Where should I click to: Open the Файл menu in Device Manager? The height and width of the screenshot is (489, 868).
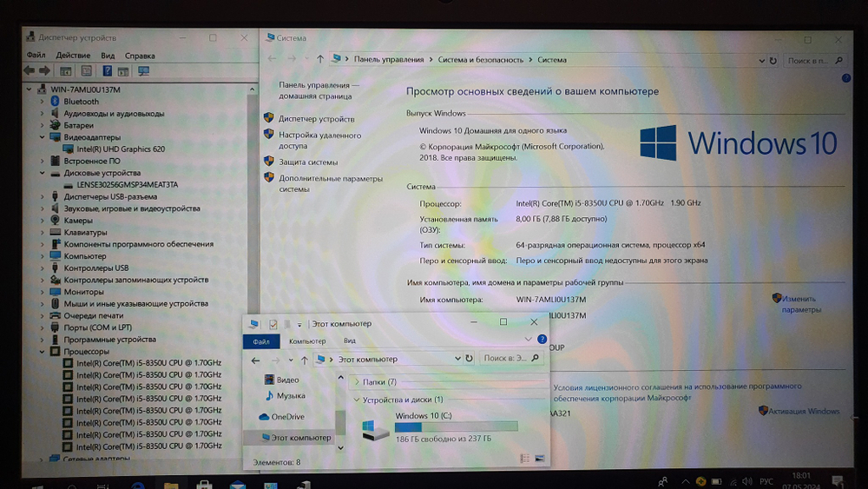pyautogui.click(x=36, y=55)
